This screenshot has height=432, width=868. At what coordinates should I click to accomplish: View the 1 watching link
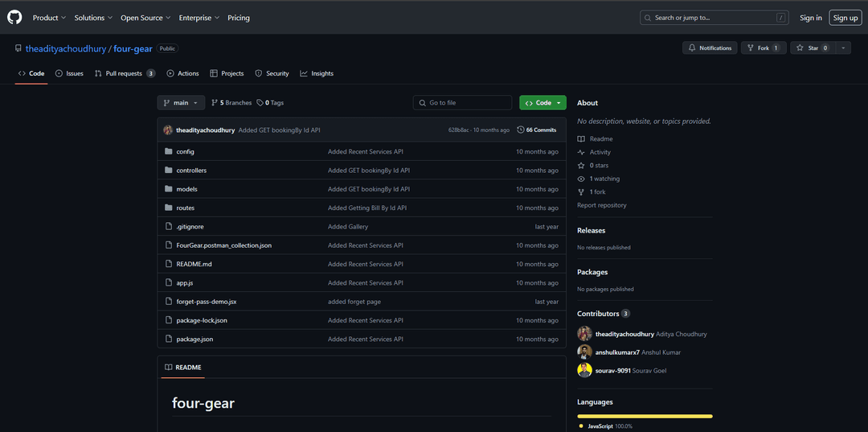[599, 179]
